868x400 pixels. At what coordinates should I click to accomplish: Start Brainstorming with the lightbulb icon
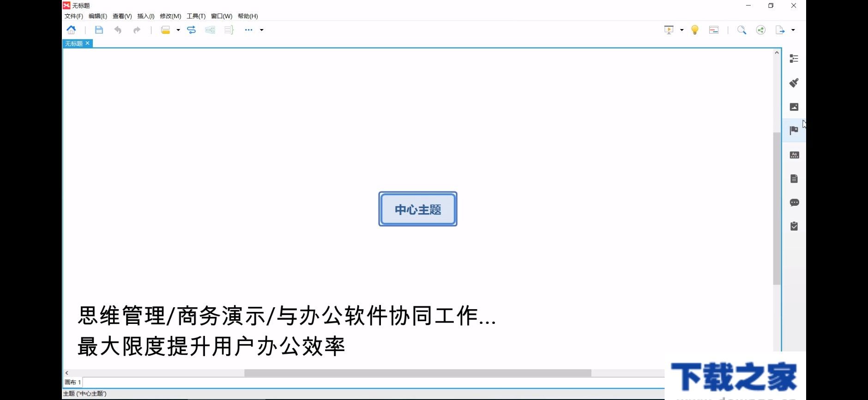pyautogui.click(x=695, y=30)
